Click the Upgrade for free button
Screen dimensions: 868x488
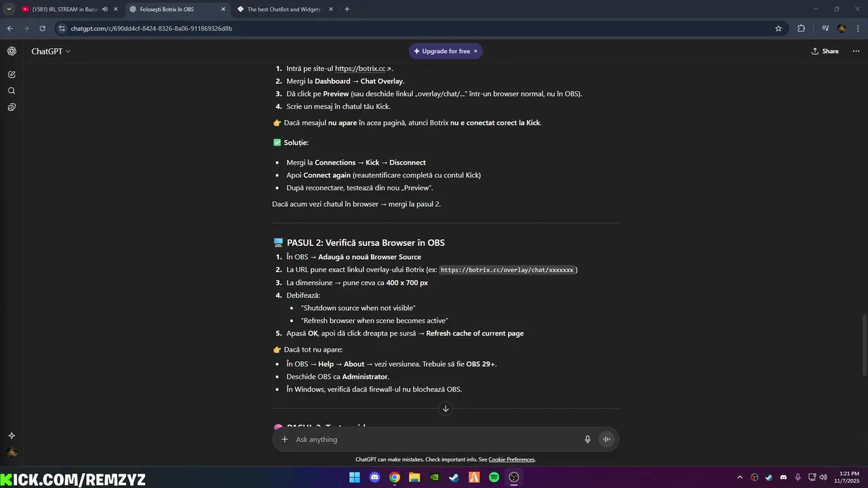point(441,52)
